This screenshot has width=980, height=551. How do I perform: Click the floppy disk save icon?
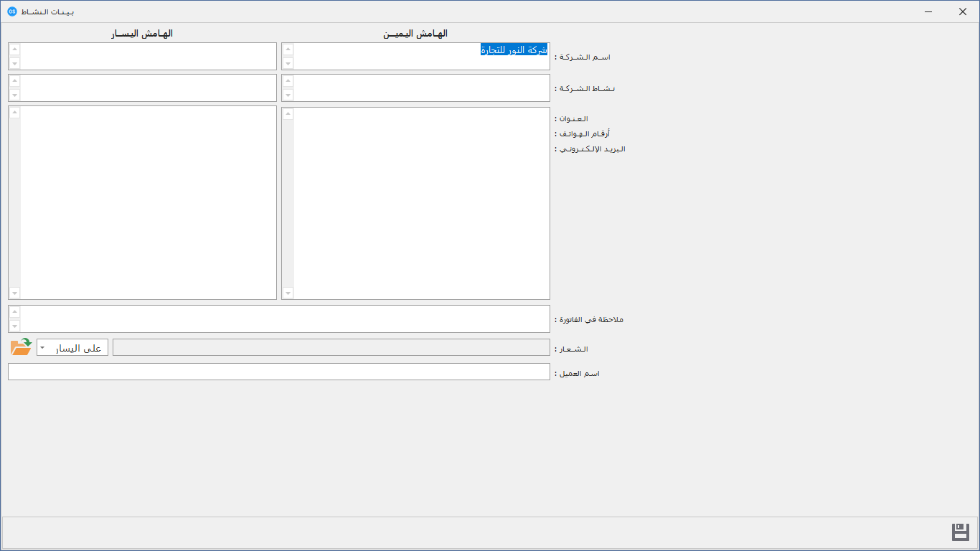tap(960, 532)
